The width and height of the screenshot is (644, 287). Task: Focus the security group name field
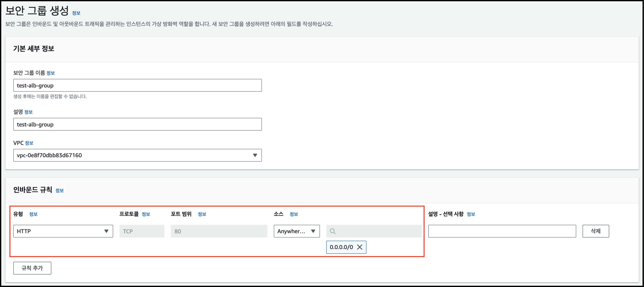[x=138, y=85]
